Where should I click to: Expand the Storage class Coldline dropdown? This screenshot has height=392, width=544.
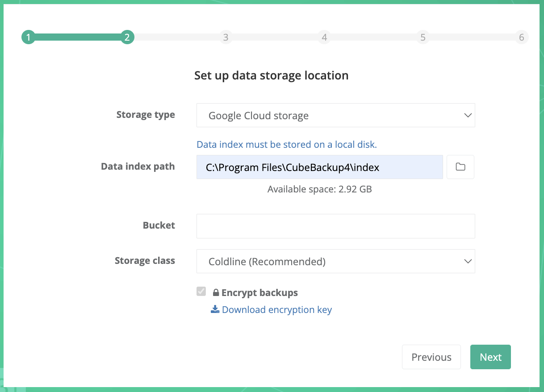(x=335, y=261)
